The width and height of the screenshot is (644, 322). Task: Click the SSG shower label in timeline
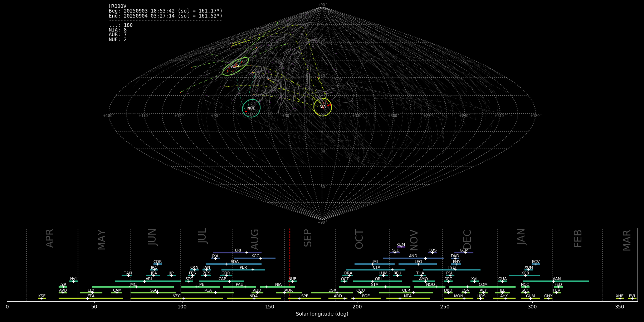tap(154, 290)
